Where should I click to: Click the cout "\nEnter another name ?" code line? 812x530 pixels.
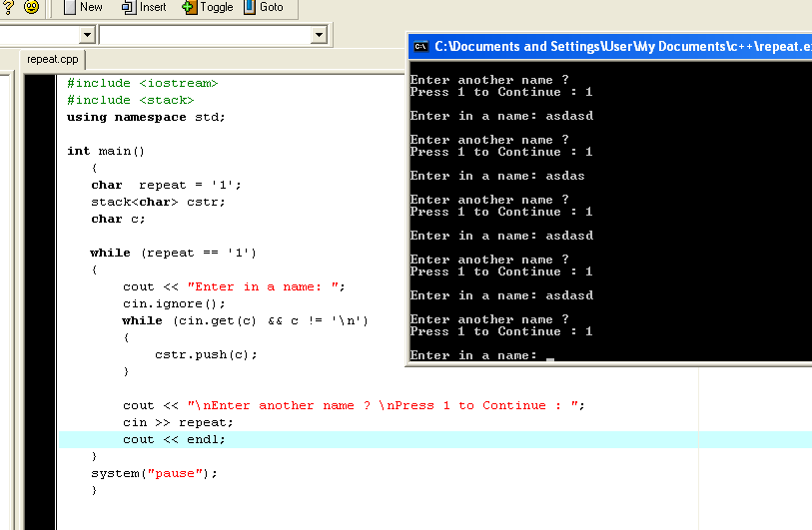354,406
